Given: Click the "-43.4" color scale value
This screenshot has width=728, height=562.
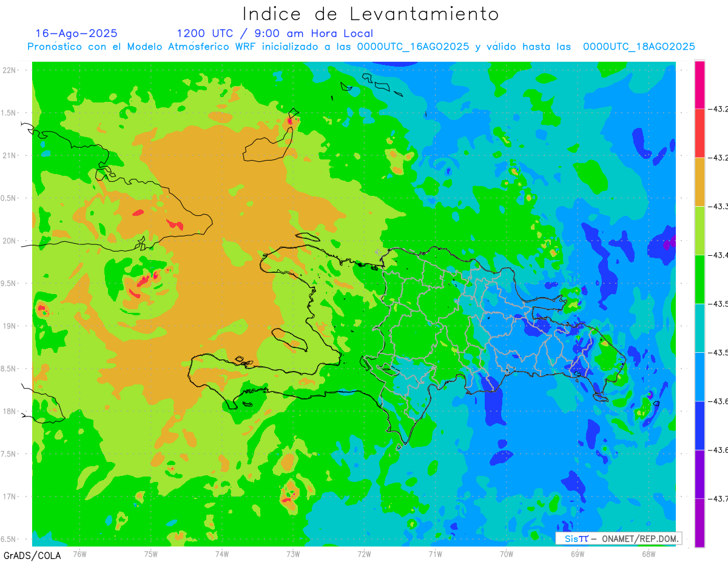Looking at the screenshot, I should pos(718,255).
